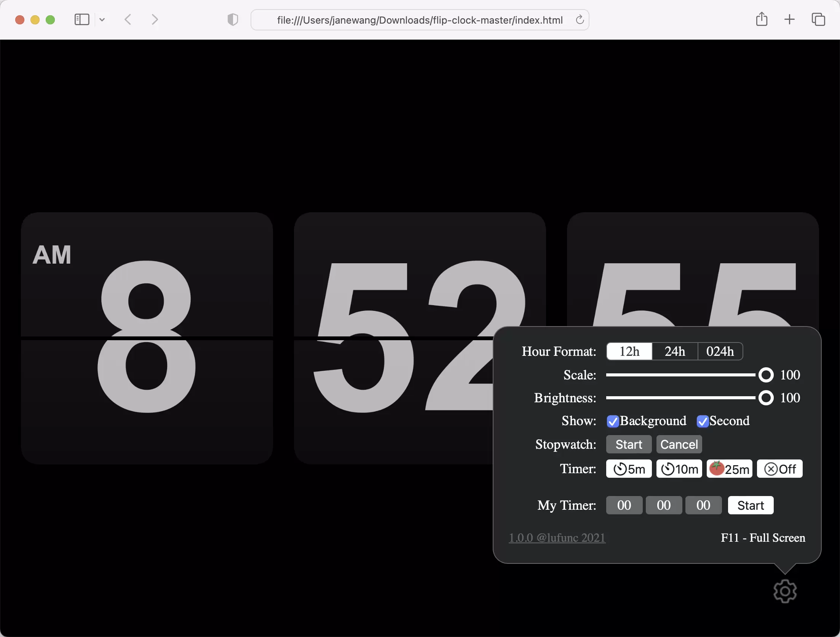Click the My Timer minutes input field
The image size is (840, 637).
coord(663,504)
